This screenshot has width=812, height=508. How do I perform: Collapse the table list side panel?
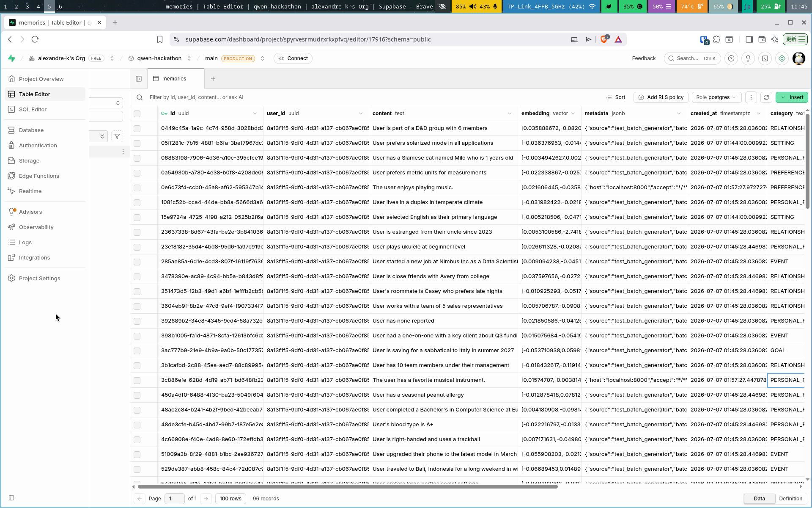(139, 79)
